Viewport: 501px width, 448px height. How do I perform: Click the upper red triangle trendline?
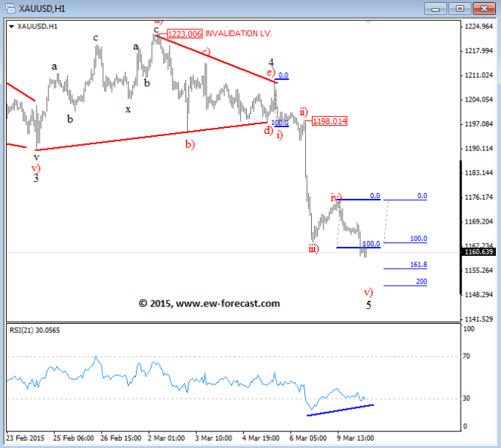(x=216, y=59)
